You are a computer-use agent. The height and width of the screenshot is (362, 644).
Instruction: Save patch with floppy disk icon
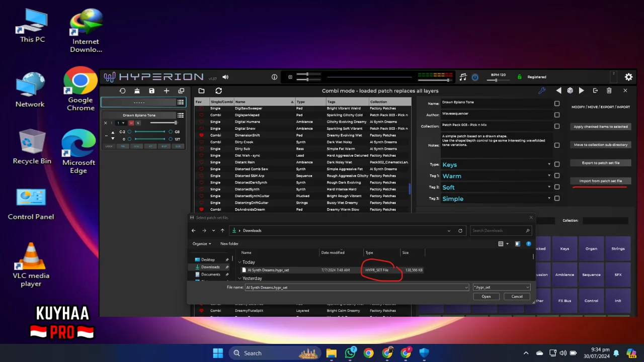point(151,91)
